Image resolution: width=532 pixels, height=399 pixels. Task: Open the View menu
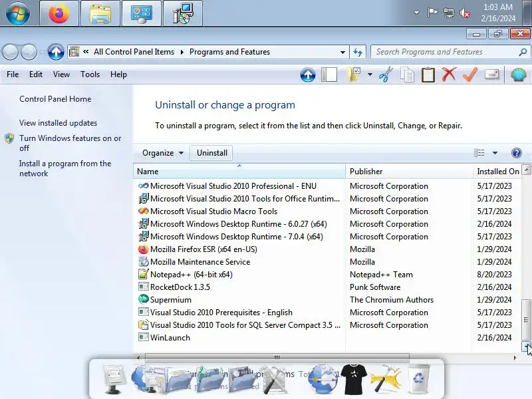pos(61,74)
